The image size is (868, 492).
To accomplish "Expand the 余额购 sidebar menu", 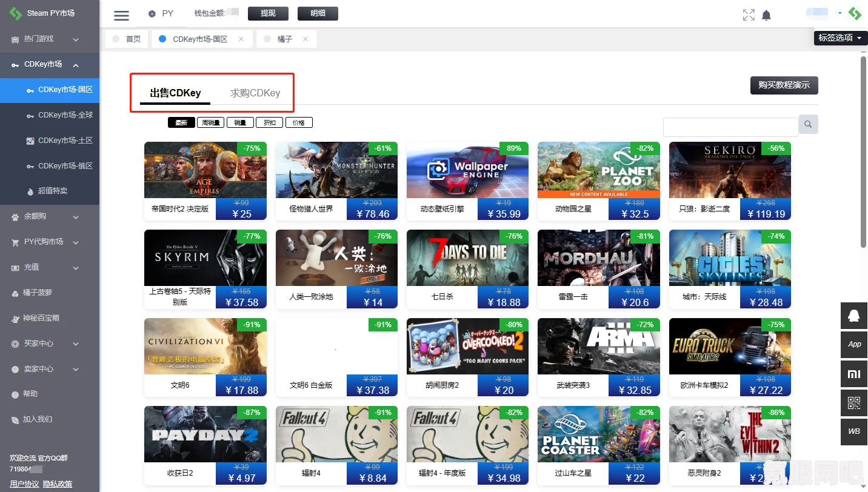I will tap(50, 217).
